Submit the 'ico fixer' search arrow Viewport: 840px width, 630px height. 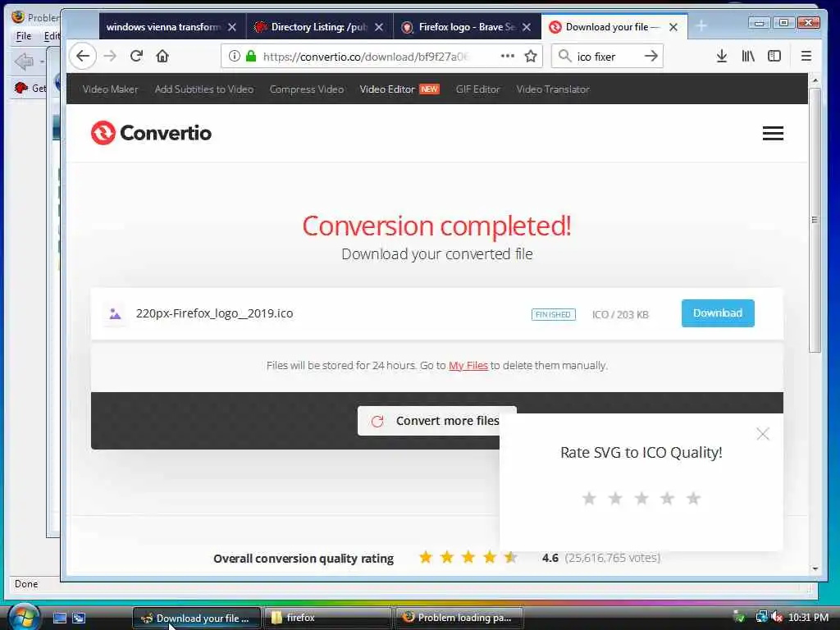pyautogui.click(x=651, y=56)
